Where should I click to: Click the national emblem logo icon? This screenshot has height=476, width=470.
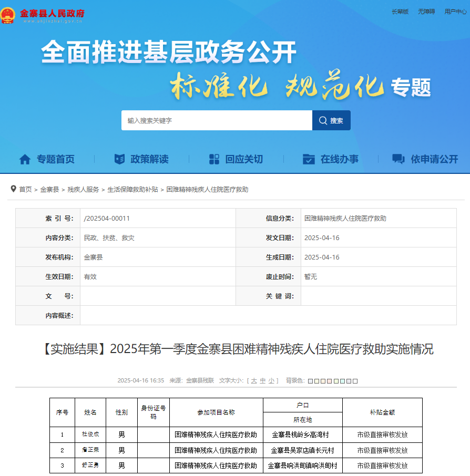click(x=7, y=15)
